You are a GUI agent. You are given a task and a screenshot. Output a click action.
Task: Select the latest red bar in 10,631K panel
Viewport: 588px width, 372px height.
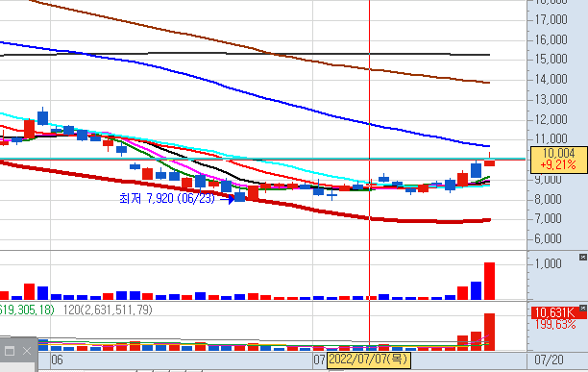pyautogui.click(x=489, y=332)
